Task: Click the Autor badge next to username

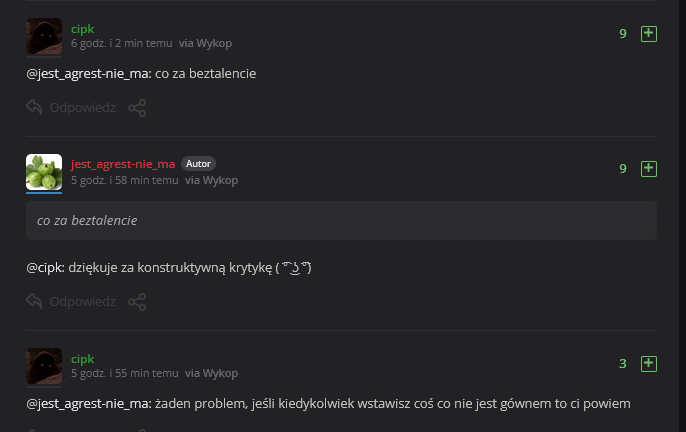Action: [198, 164]
